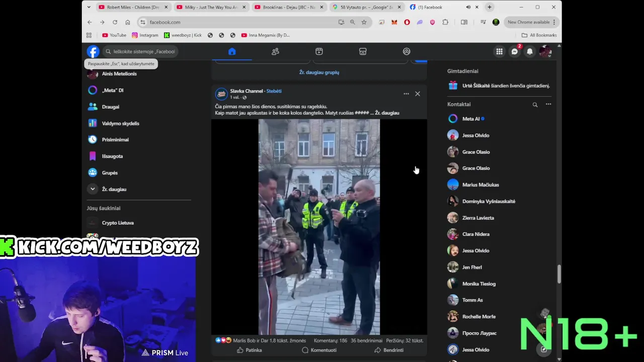Open a new Chrome tab

coord(490,7)
